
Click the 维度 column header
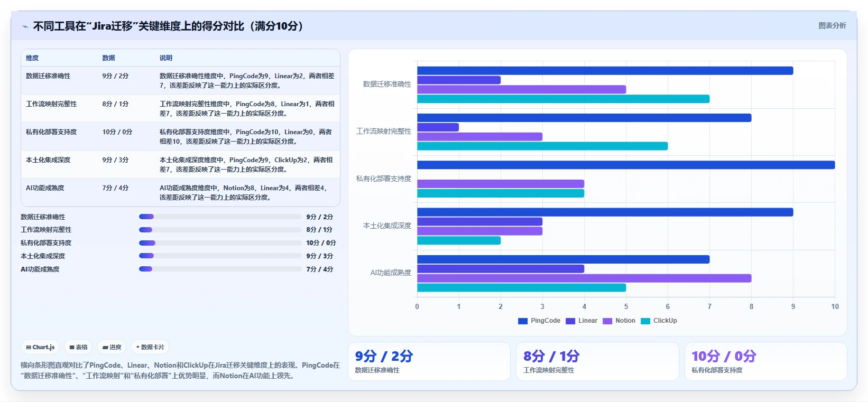32,58
